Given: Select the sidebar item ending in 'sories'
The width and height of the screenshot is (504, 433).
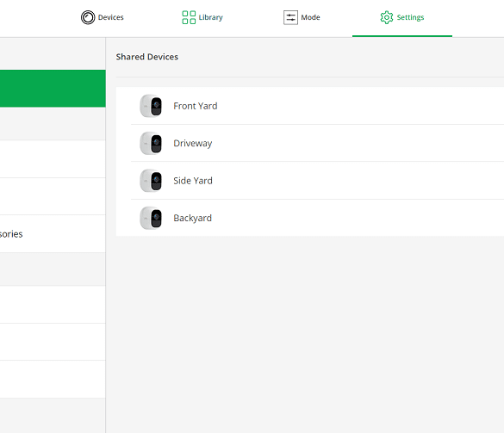Looking at the screenshot, I should pyautogui.click(x=53, y=234).
